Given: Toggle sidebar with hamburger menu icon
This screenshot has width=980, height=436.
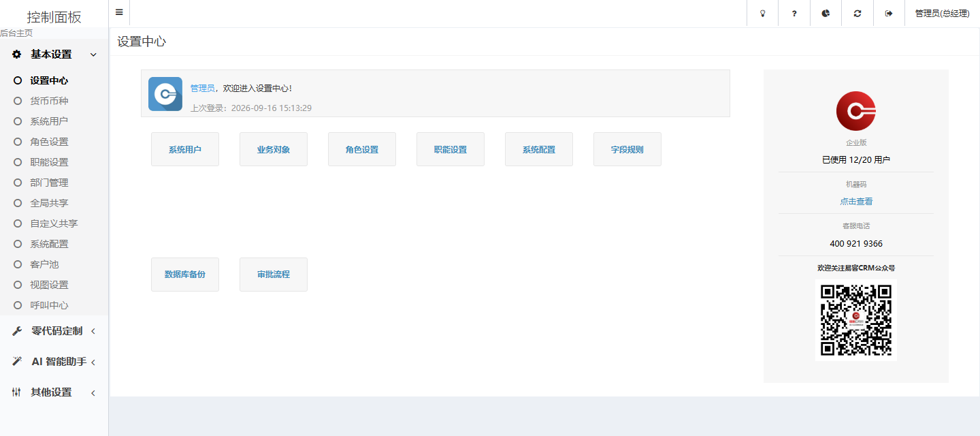Looking at the screenshot, I should (x=119, y=12).
